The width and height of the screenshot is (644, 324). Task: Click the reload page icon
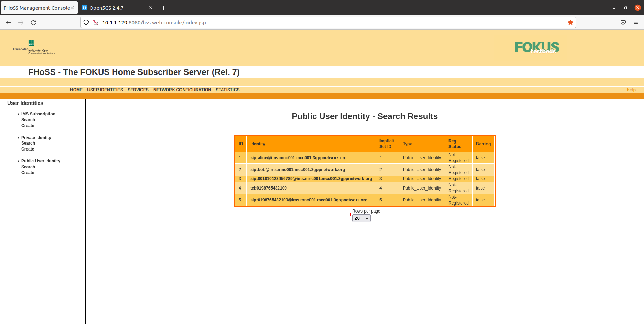click(x=33, y=22)
